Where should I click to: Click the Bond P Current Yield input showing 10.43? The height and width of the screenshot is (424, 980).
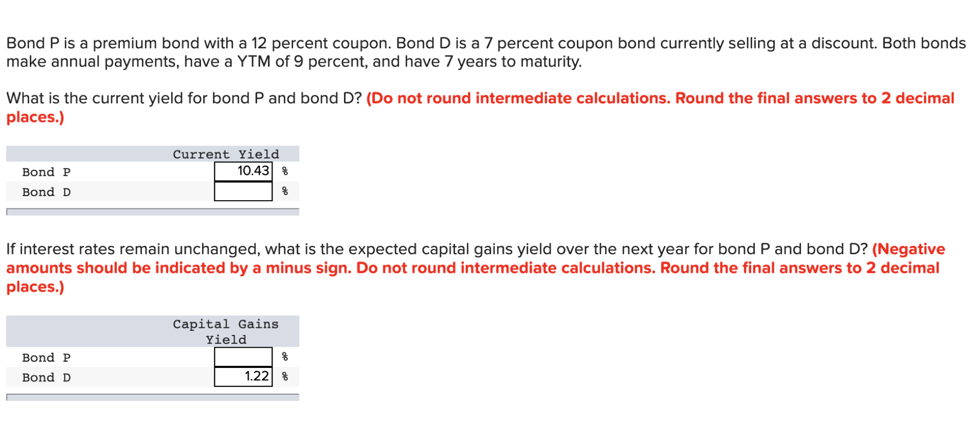[x=242, y=171]
